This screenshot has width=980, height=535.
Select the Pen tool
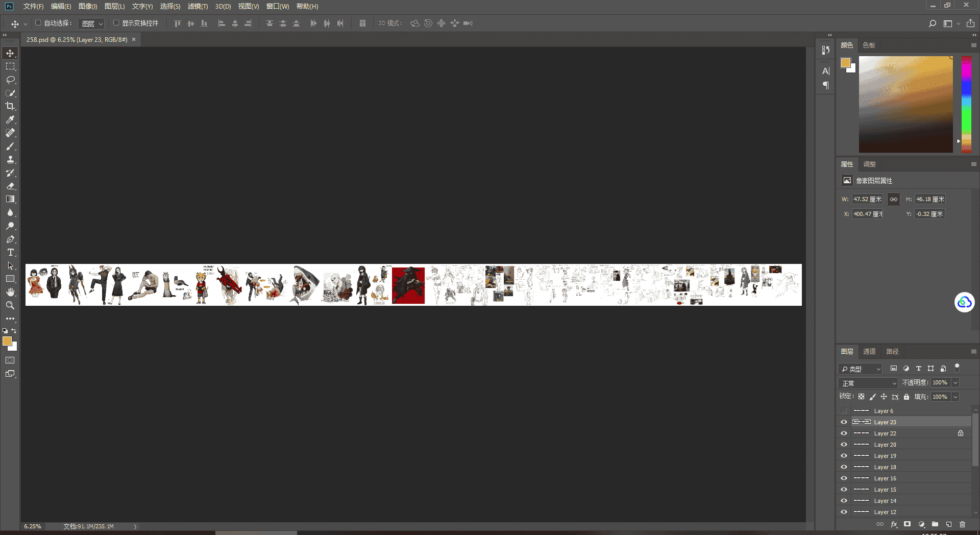10,239
